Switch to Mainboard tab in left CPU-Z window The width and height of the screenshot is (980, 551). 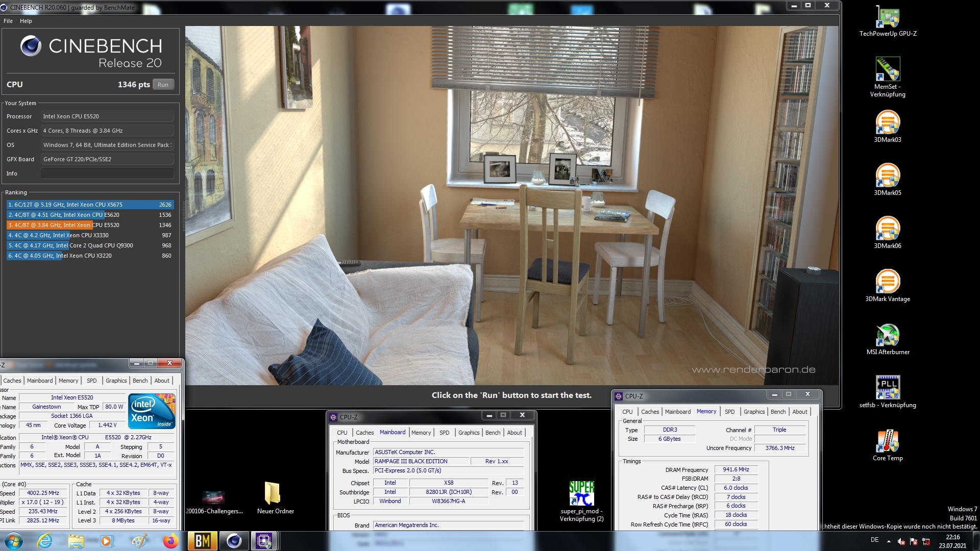(x=40, y=381)
